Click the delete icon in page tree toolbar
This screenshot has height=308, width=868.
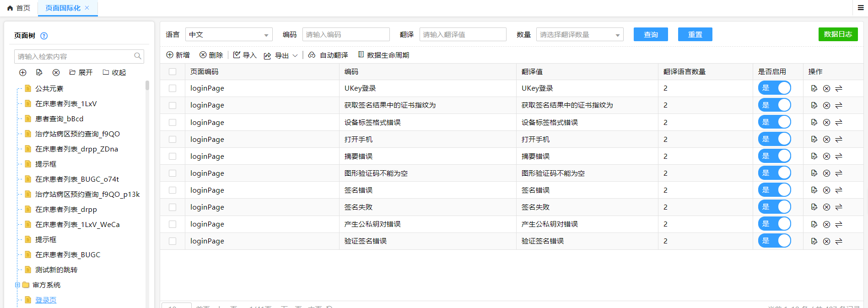[56, 72]
